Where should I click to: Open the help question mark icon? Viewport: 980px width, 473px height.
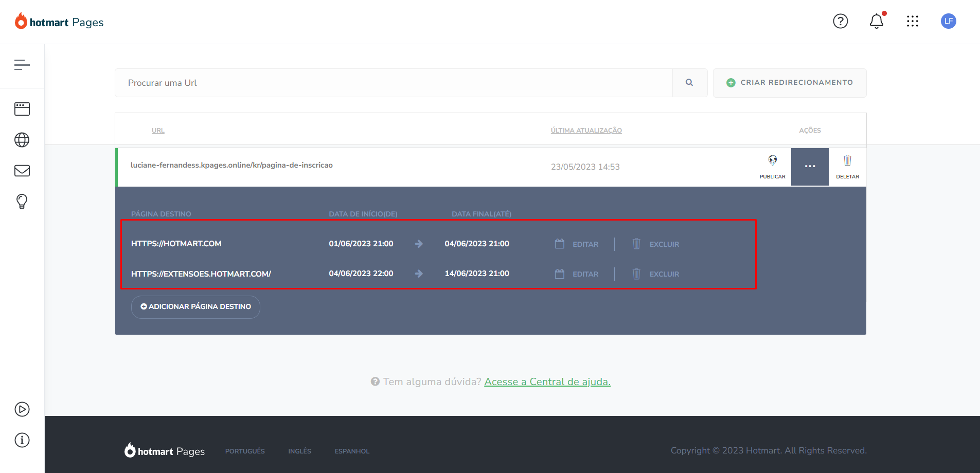(841, 21)
